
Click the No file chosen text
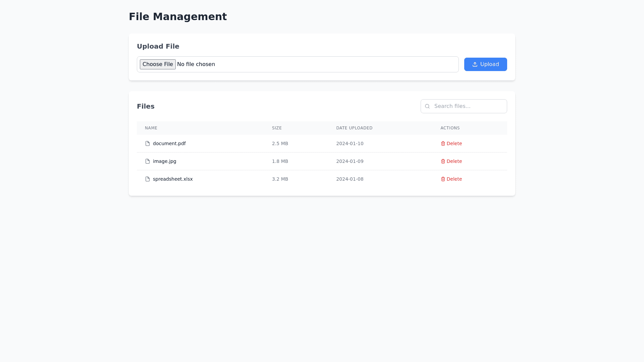[x=196, y=64]
